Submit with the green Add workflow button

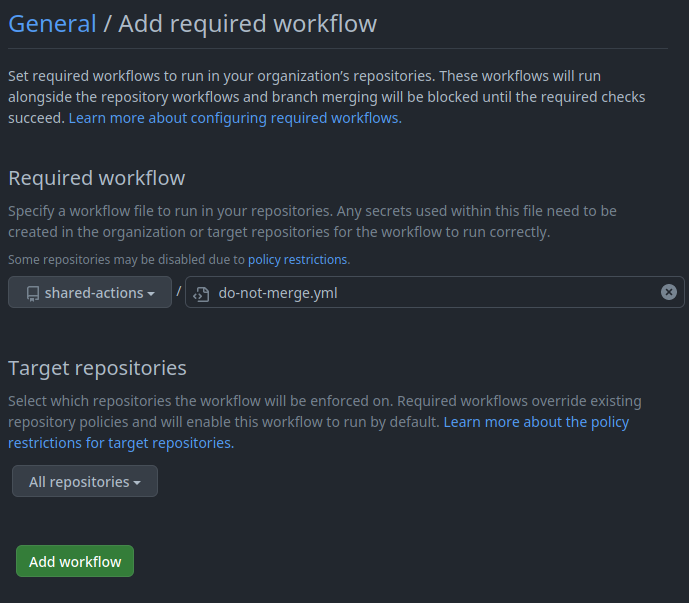pyautogui.click(x=75, y=561)
